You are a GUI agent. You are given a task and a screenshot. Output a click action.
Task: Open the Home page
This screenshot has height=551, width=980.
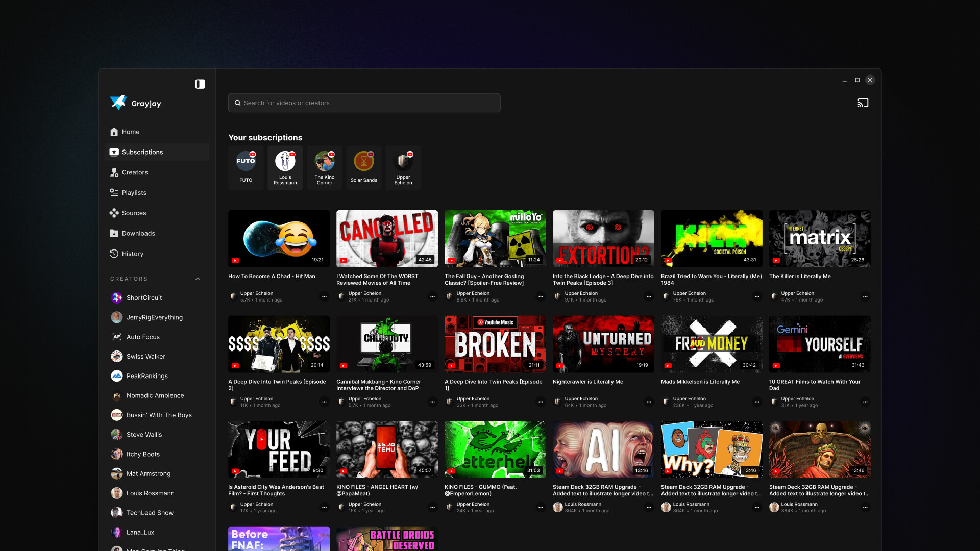point(131,132)
